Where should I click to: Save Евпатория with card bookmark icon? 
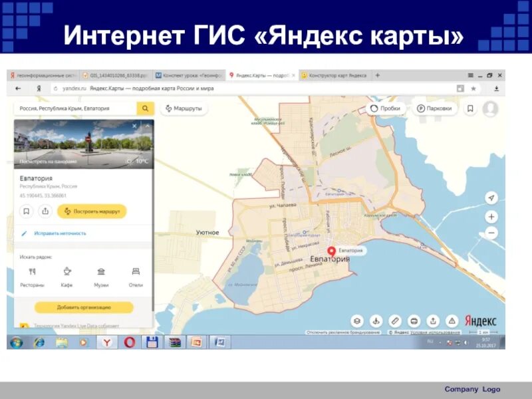click(x=26, y=211)
